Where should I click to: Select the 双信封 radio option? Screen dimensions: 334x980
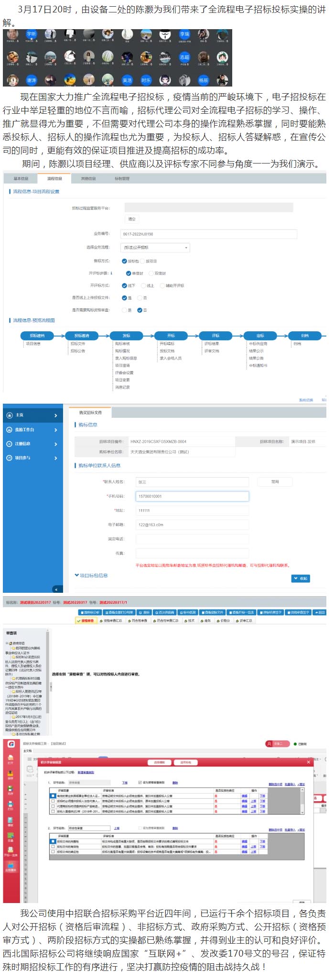tap(151, 273)
